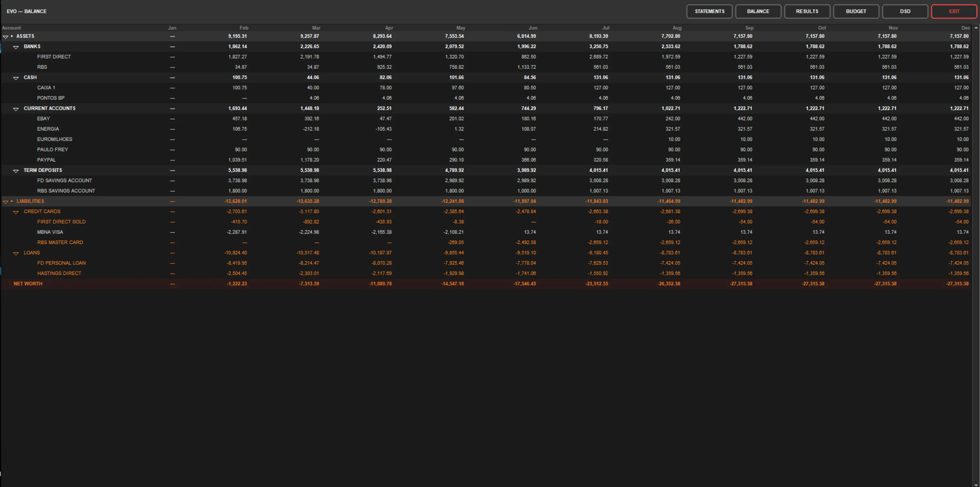Select the MBNA VISA card row
Viewport: 980px width, 487px height.
(486, 232)
